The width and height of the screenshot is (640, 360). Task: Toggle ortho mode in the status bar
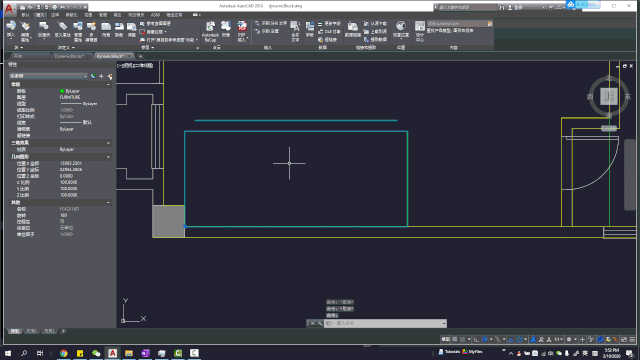(x=476, y=339)
